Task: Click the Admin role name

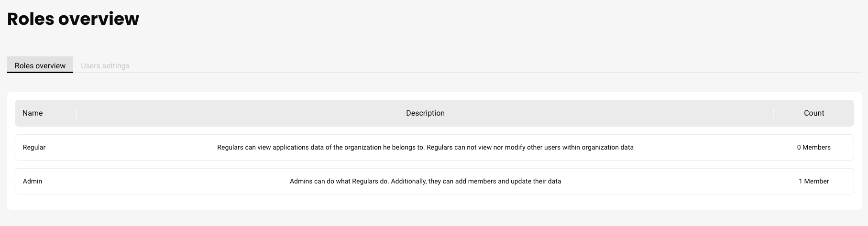Action: point(33,182)
